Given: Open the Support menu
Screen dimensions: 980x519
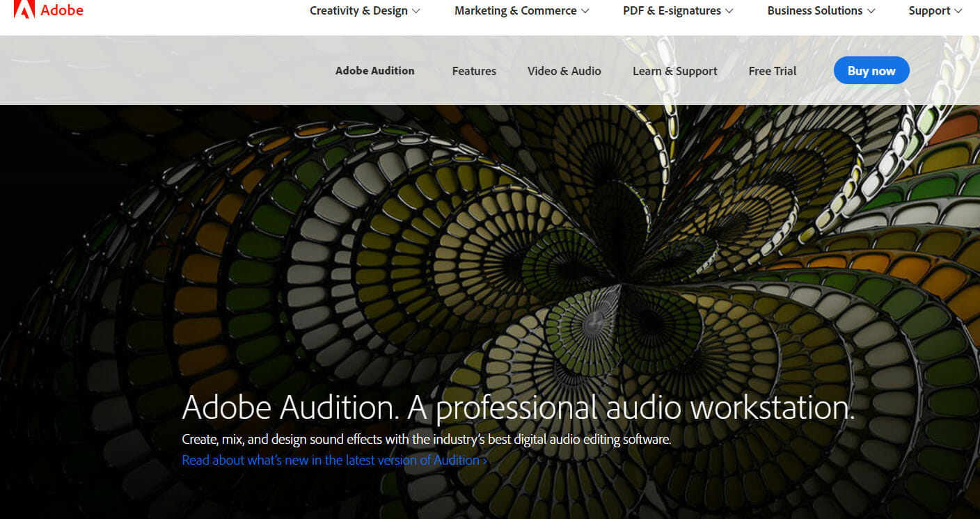Looking at the screenshot, I should click(935, 10).
